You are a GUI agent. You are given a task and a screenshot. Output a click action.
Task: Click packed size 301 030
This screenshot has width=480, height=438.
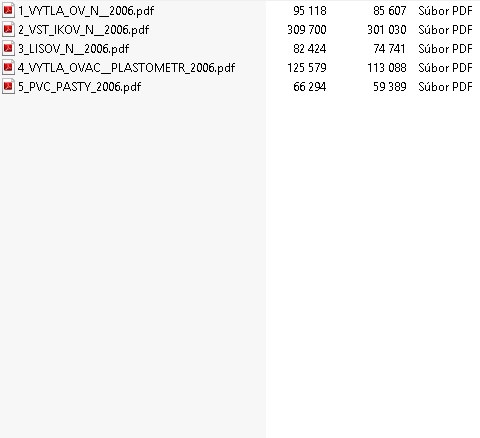tap(387, 30)
